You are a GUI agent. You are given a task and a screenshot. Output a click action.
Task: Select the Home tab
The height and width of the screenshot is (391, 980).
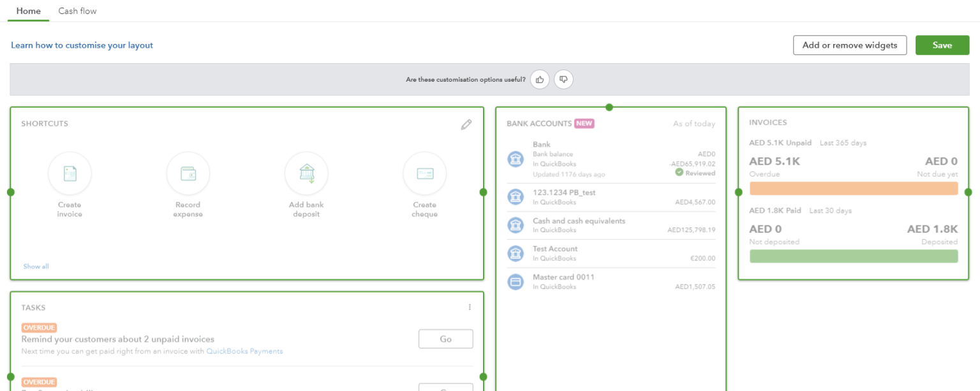(x=28, y=11)
